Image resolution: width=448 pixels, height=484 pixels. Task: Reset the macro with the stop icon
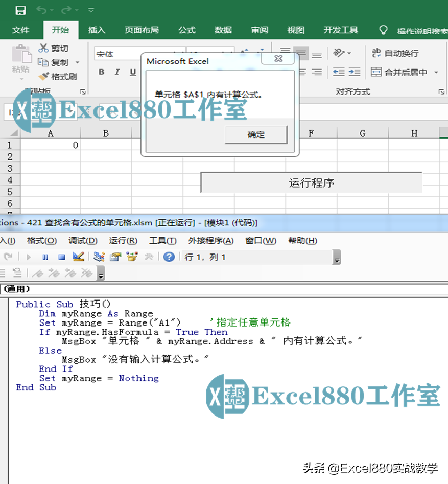click(62, 257)
